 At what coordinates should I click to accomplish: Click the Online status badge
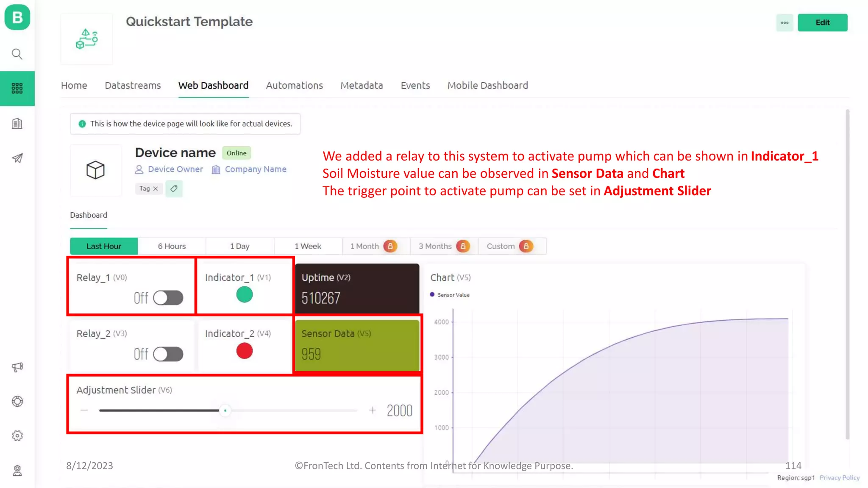pyautogui.click(x=236, y=153)
